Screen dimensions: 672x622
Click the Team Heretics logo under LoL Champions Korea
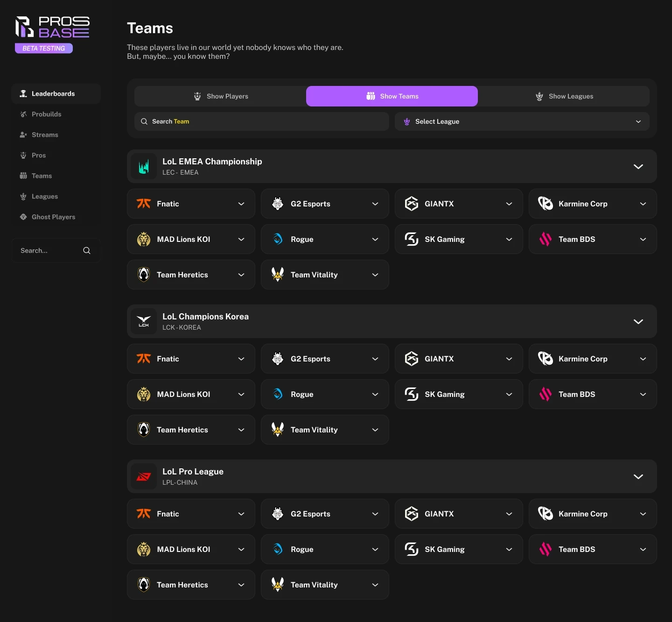[x=144, y=430]
